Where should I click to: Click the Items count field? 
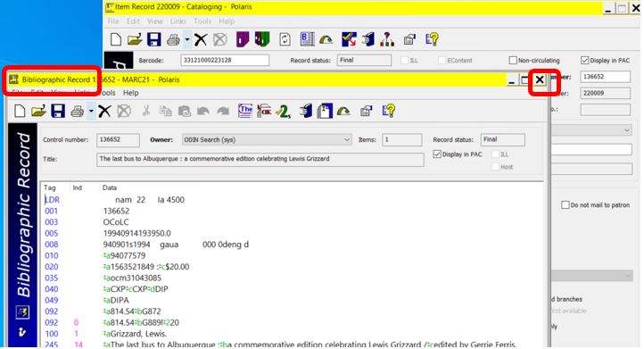pos(401,140)
